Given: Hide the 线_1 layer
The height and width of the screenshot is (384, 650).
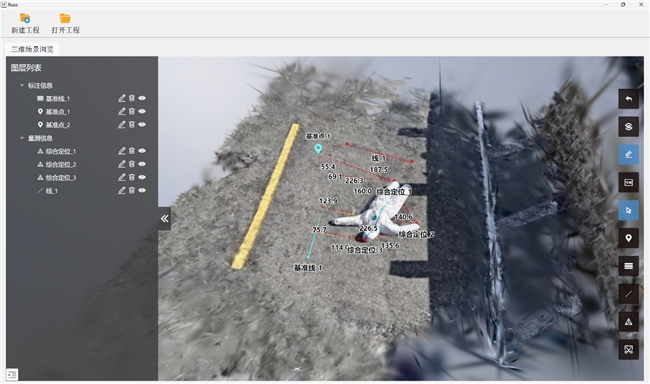Looking at the screenshot, I should tap(142, 190).
